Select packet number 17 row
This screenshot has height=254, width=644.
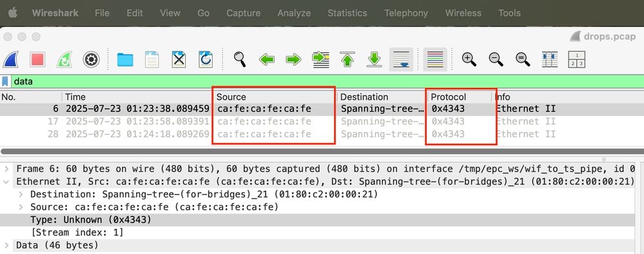pos(322,122)
